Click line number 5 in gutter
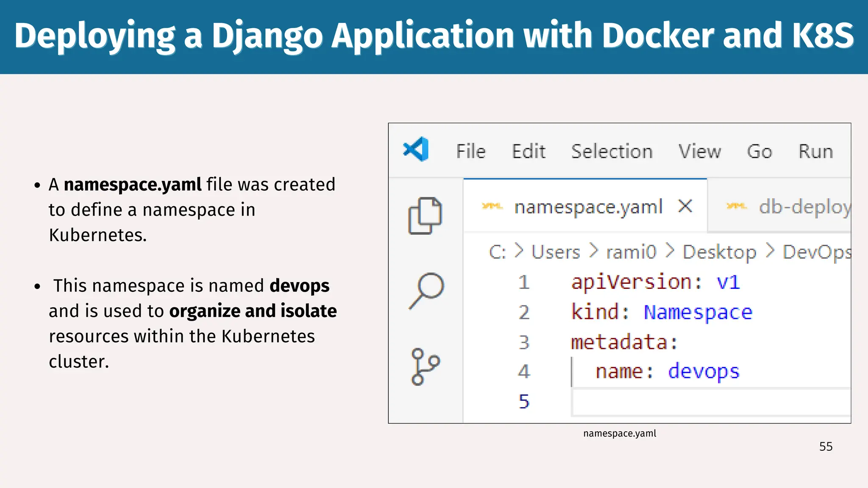 [524, 402]
